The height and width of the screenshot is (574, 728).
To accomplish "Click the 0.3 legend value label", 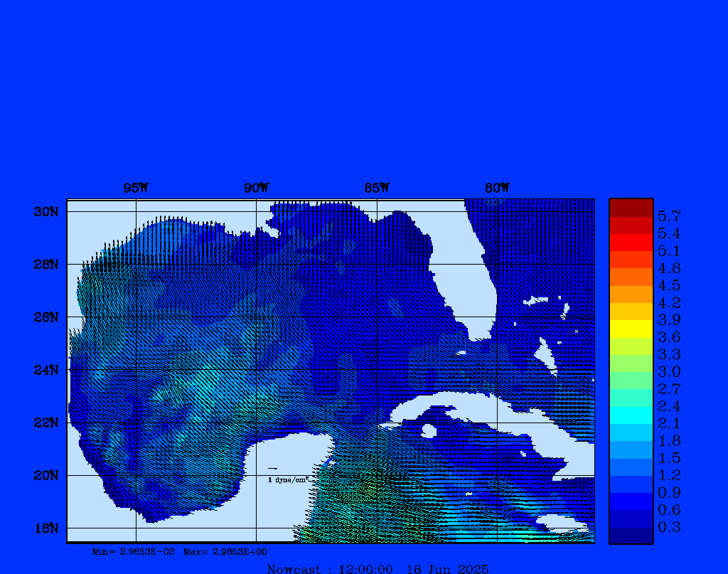I will (669, 527).
